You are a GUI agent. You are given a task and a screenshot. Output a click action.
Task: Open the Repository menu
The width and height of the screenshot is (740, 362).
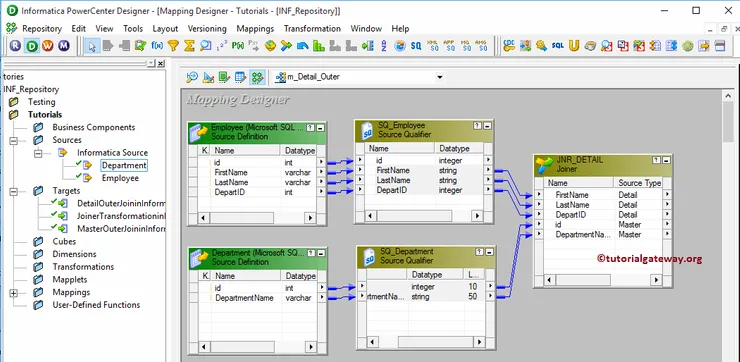tap(42, 28)
